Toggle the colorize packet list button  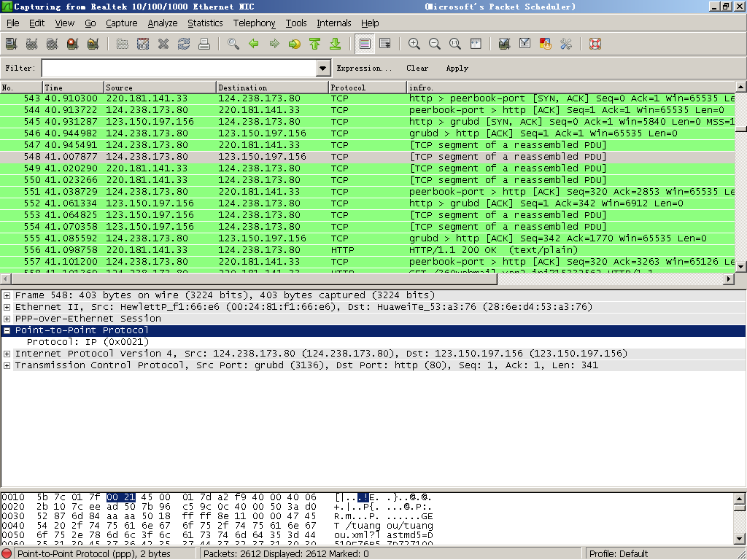(x=365, y=44)
